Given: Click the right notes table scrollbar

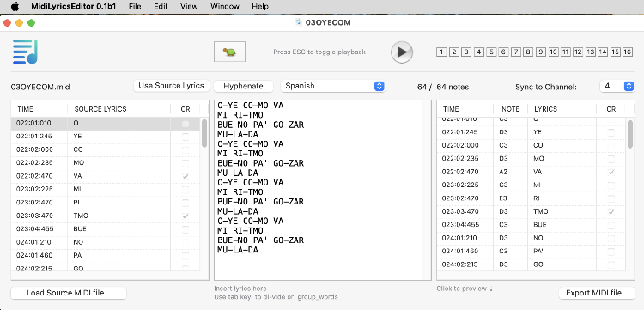Looking at the screenshot, I should (x=630, y=135).
